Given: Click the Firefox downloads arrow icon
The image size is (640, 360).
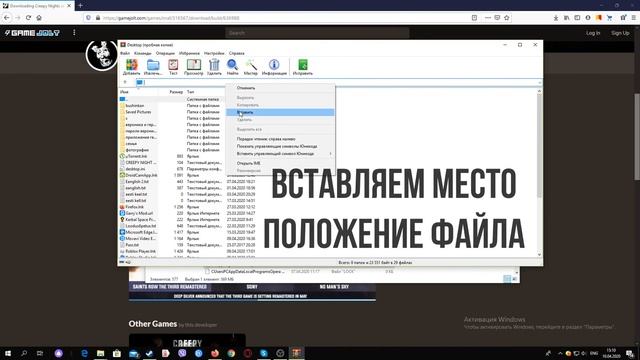Looking at the screenshot, I should [x=556, y=18].
